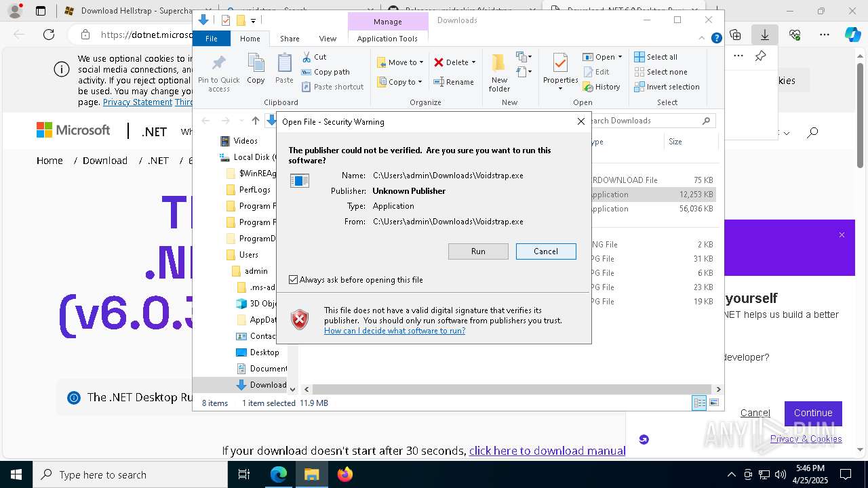The image size is (868, 488).
Task: Open Microsoft Edge from the taskbar
Action: [x=279, y=474]
